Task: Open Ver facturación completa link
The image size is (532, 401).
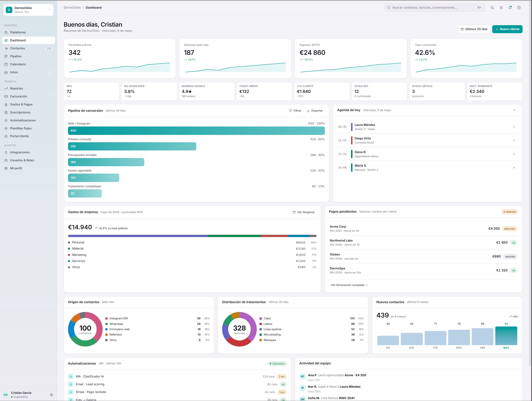Action: point(349,285)
